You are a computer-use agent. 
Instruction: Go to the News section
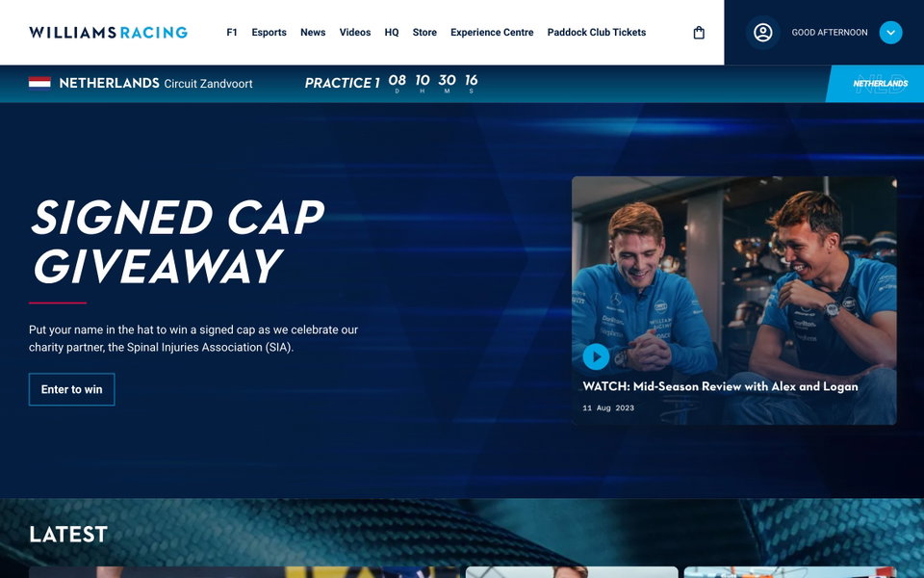coord(313,33)
